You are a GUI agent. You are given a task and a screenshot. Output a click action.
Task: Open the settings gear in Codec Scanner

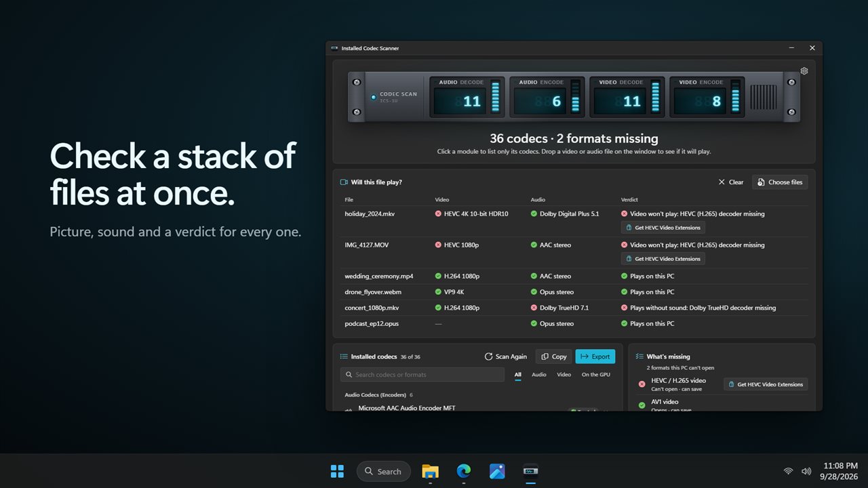point(804,71)
